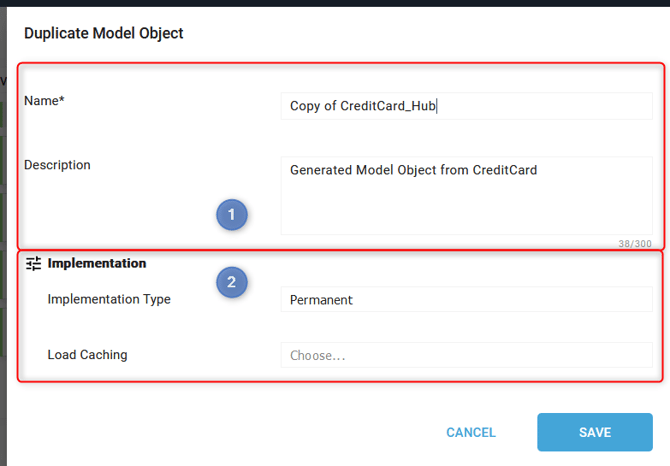670x466 pixels.
Task: Click the 38/300 character counter
Action: pyautogui.click(x=635, y=243)
